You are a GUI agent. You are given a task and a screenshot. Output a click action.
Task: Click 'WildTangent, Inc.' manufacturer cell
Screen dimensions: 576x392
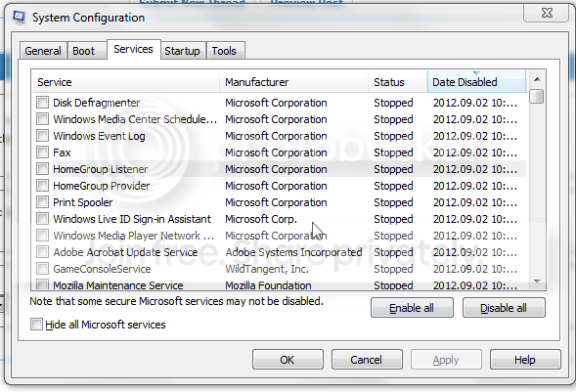(x=267, y=269)
